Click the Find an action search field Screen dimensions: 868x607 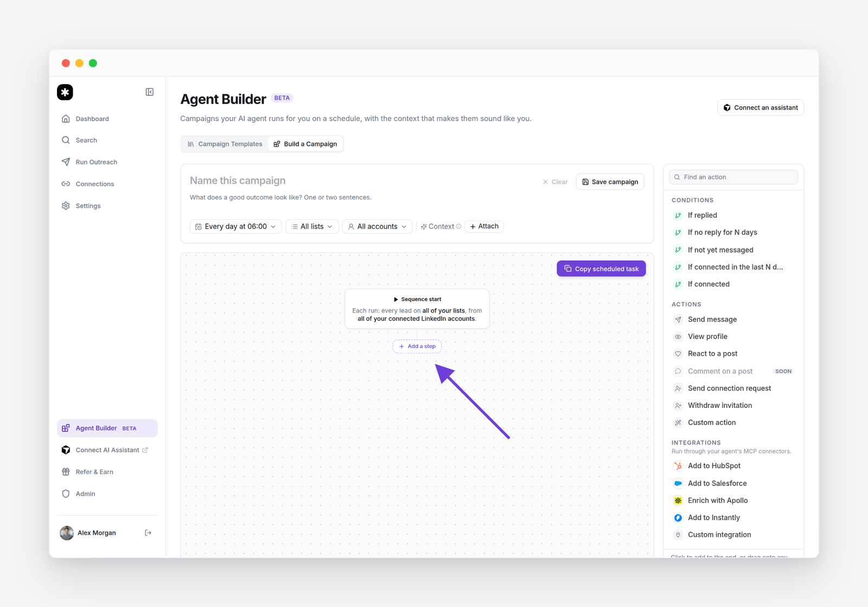[x=733, y=177]
